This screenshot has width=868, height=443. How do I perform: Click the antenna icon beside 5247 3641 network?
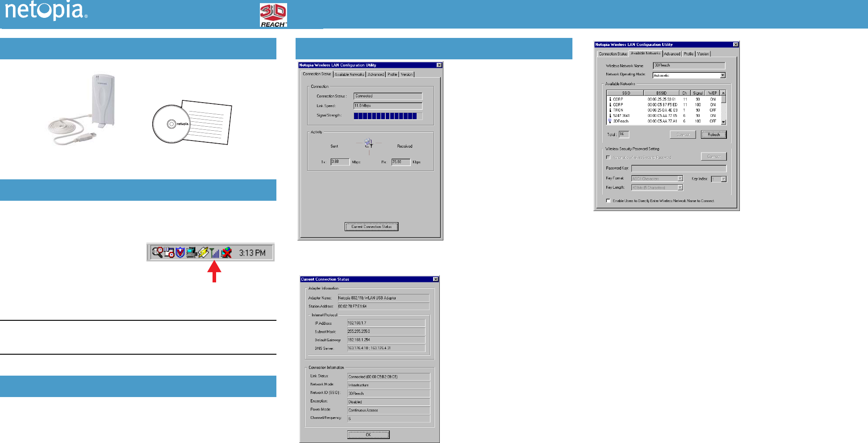point(610,116)
